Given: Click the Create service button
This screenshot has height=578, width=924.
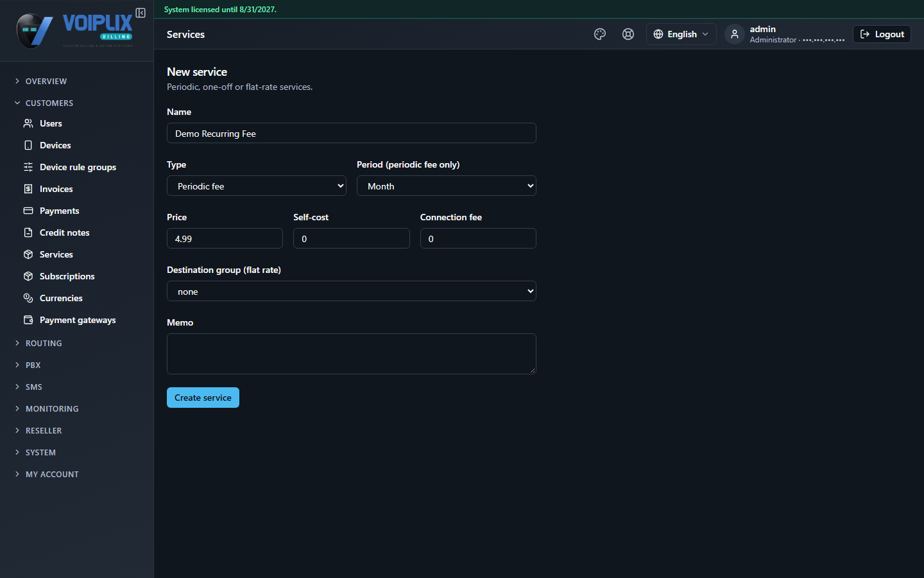Looking at the screenshot, I should [x=203, y=398].
